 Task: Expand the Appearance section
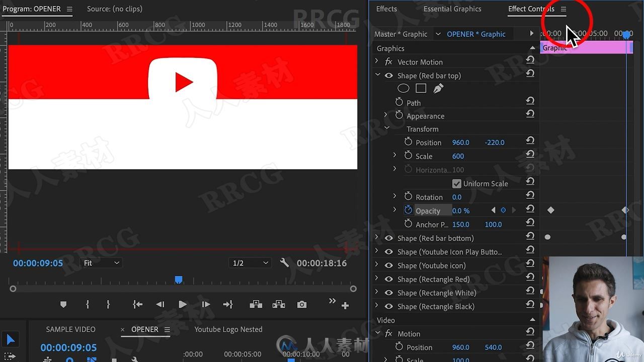coord(386,115)
